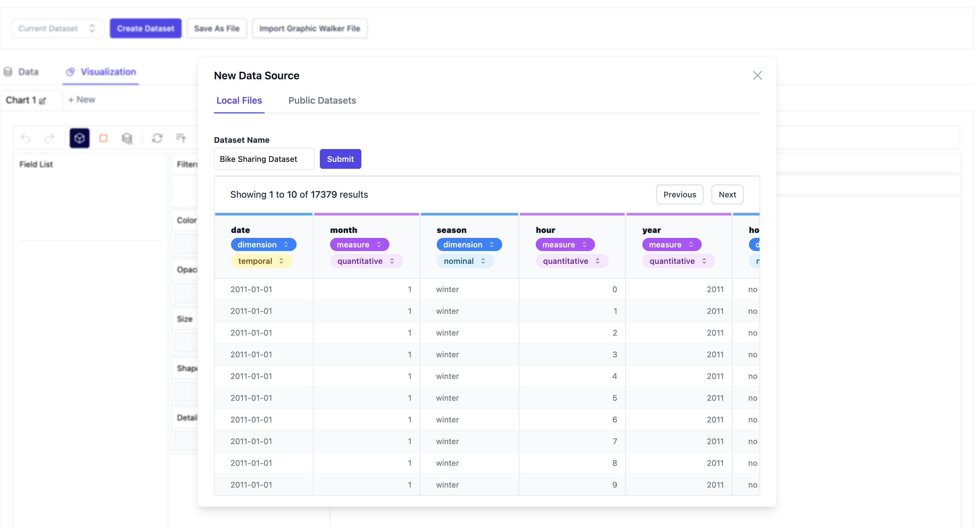Viewport: 980px width, 529px height.
Task: Click the Dataset Name text field
Action: point(264,159)
